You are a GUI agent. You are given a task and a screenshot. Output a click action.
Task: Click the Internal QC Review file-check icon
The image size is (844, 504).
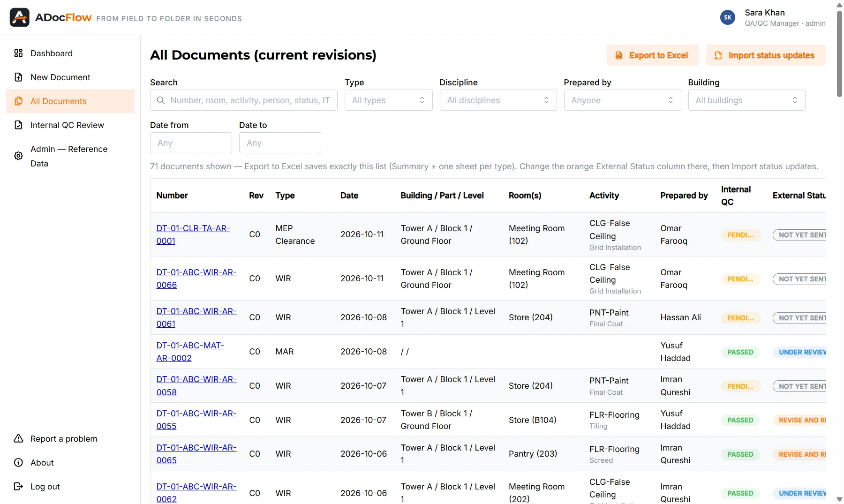click(18, 125)
